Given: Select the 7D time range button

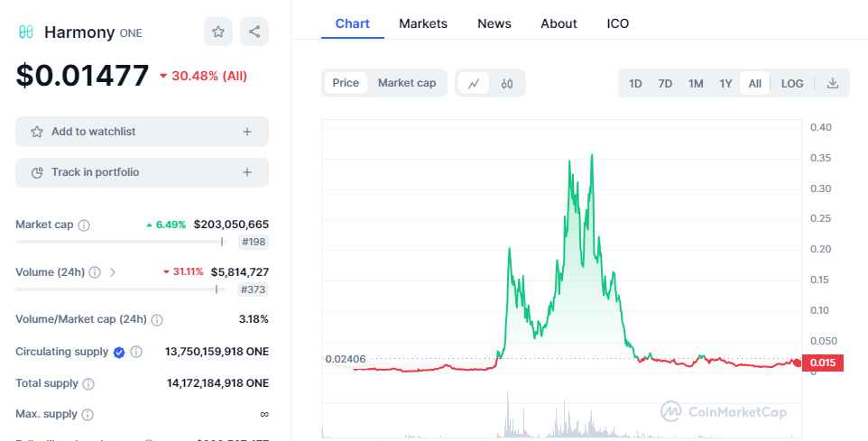Looking at the screenshot, I should (665, 83).
